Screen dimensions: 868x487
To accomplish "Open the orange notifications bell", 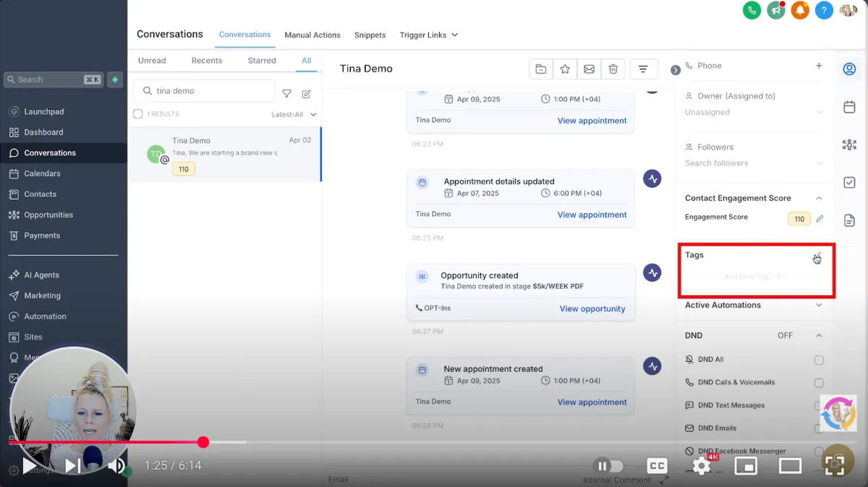I will [x=800, y=10].
